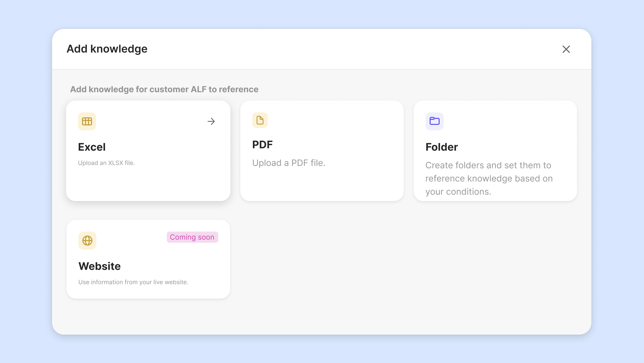Click the Website globe icon

click(x=87, y=240)
